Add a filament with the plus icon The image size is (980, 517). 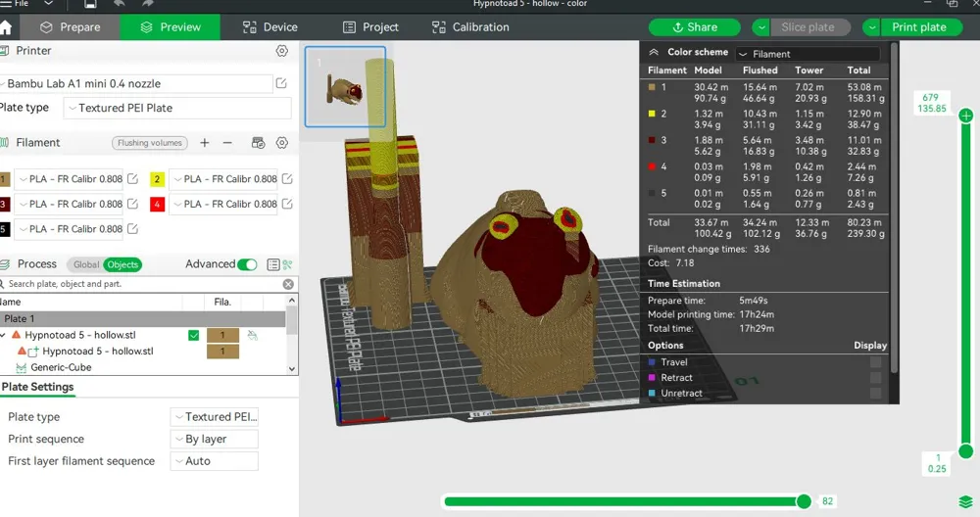tap(205, 142)
